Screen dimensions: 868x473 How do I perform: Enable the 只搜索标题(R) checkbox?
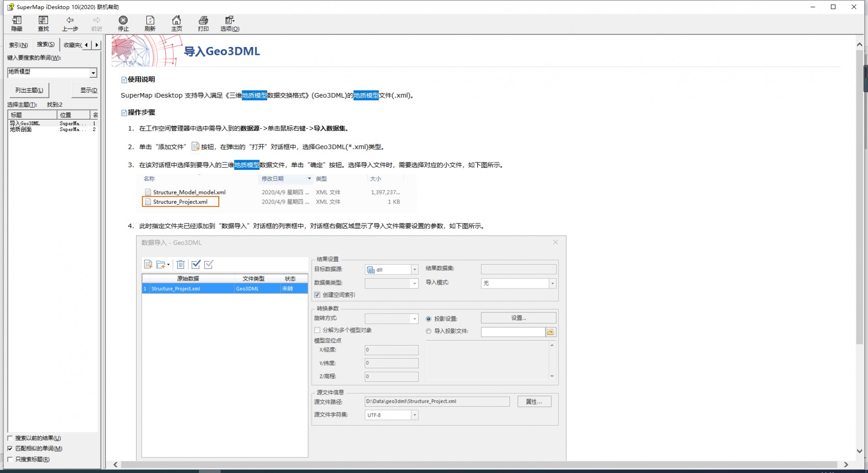point(10,459)
